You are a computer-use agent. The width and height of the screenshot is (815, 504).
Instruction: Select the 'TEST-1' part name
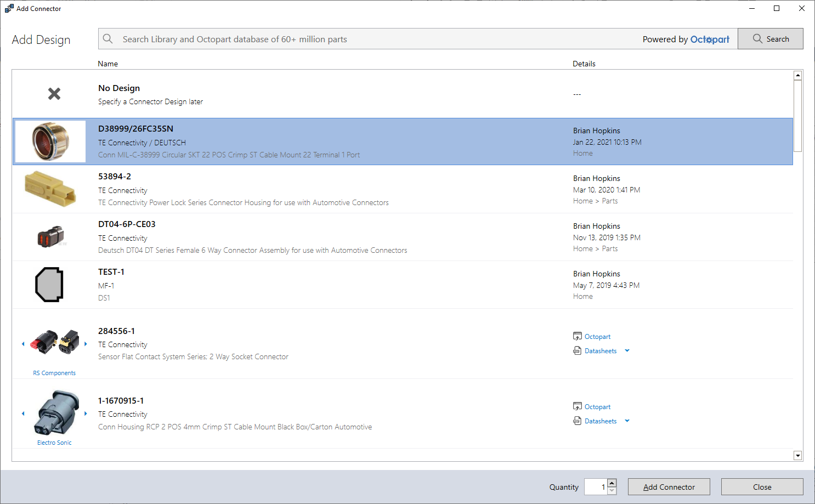[111, 272]
